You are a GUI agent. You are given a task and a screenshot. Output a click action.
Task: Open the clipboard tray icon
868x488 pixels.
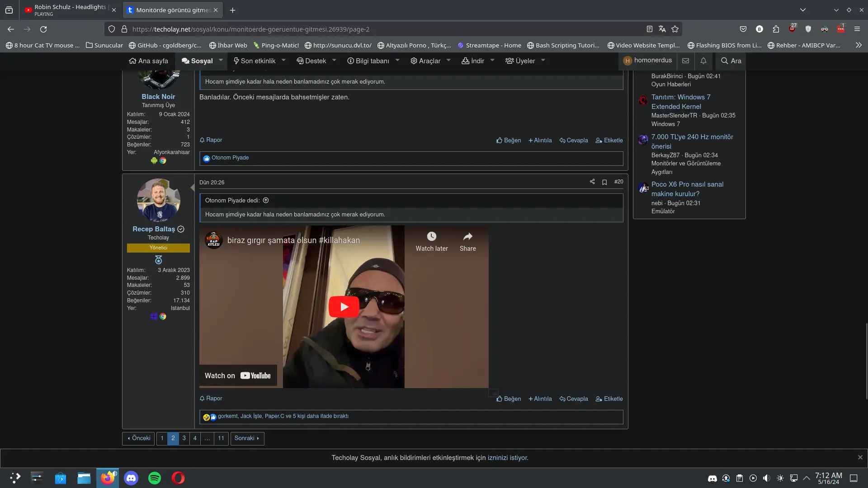click(740, 478)
